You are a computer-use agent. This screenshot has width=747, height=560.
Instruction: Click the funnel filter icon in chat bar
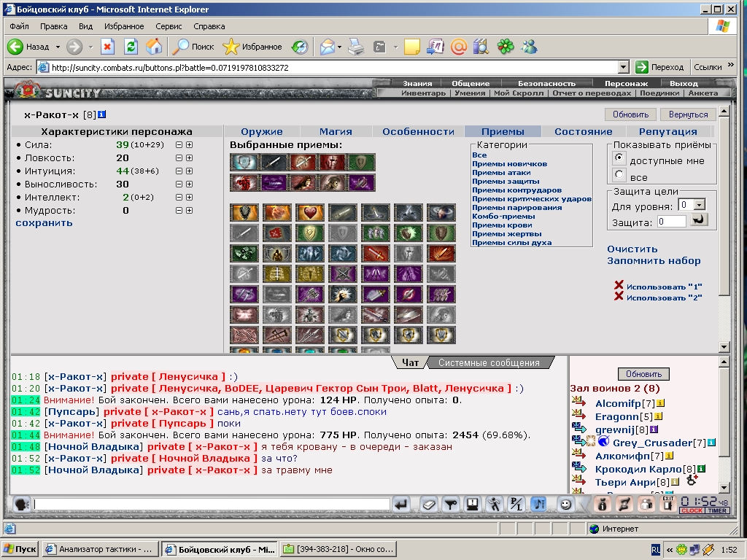tap(451, 505)
